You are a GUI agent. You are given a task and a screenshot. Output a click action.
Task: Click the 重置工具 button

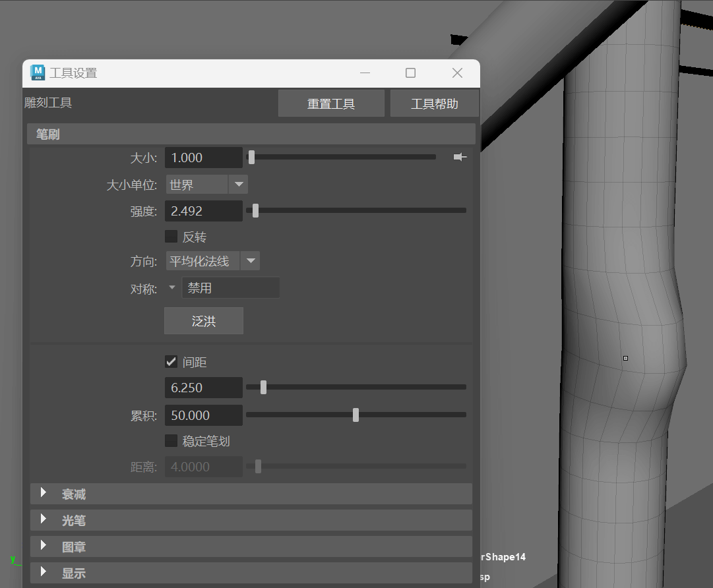pyautogui.click(x=331, y=103)
